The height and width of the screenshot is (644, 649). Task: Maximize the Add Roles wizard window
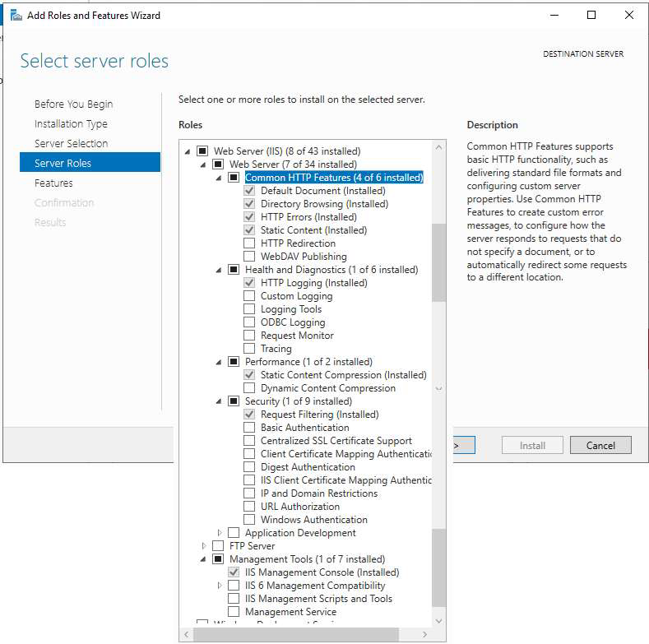point(591,15)
